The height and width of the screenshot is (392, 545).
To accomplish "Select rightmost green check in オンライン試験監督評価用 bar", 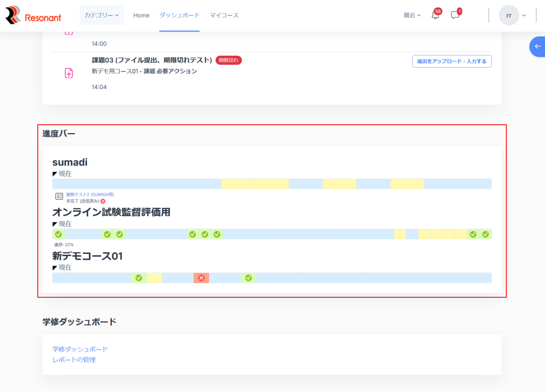I will pos(485,234).
